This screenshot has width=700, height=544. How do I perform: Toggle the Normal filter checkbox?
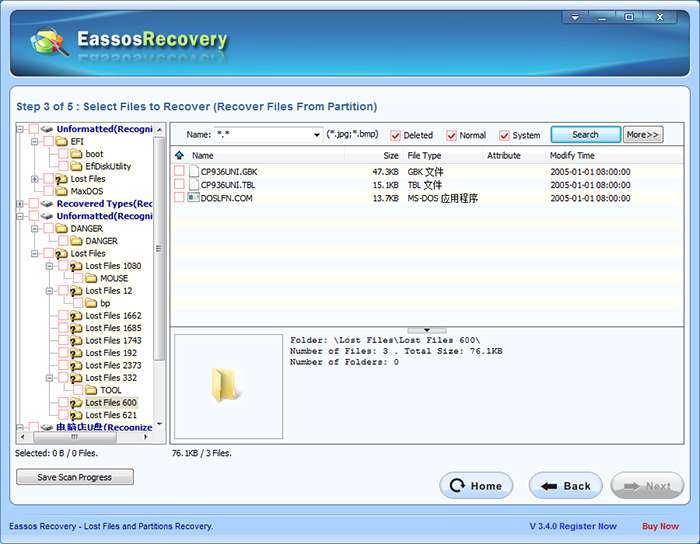click(451, 135)
